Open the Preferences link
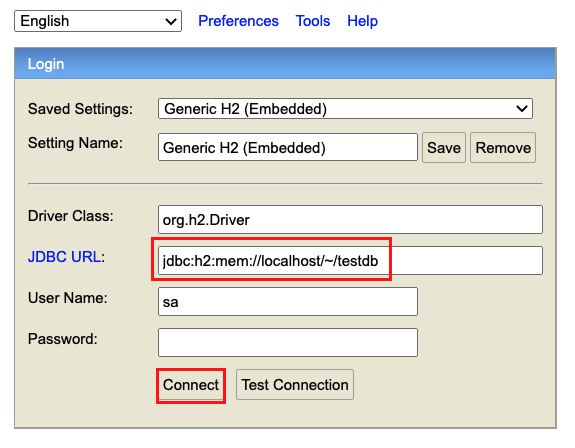The width and height of the screenshot is (575, 448). pyautogui.click(x=238, y=21)
